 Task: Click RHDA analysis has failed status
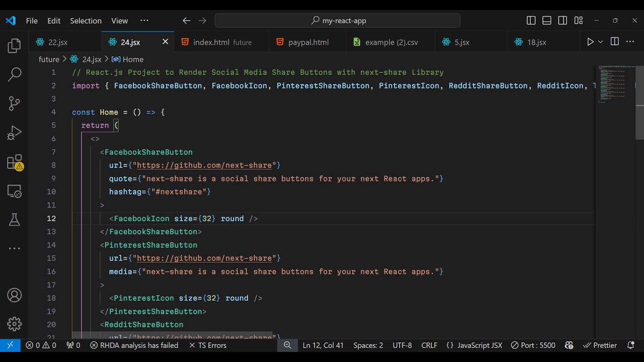pyautogui.click(x=134, y=345)
